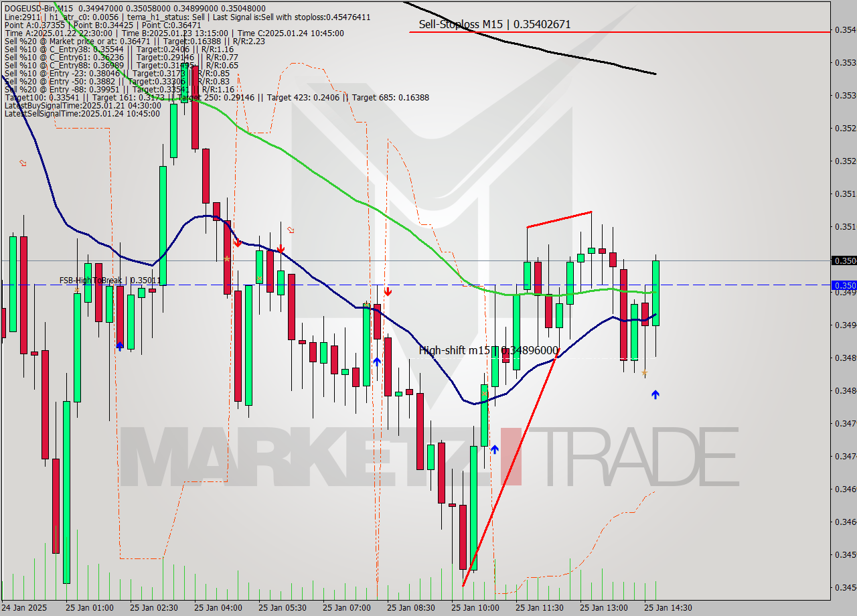Click the 25 Jan 01:00 time axis label
Viewport: 857px width, 616px height.
tap(89, 607)
